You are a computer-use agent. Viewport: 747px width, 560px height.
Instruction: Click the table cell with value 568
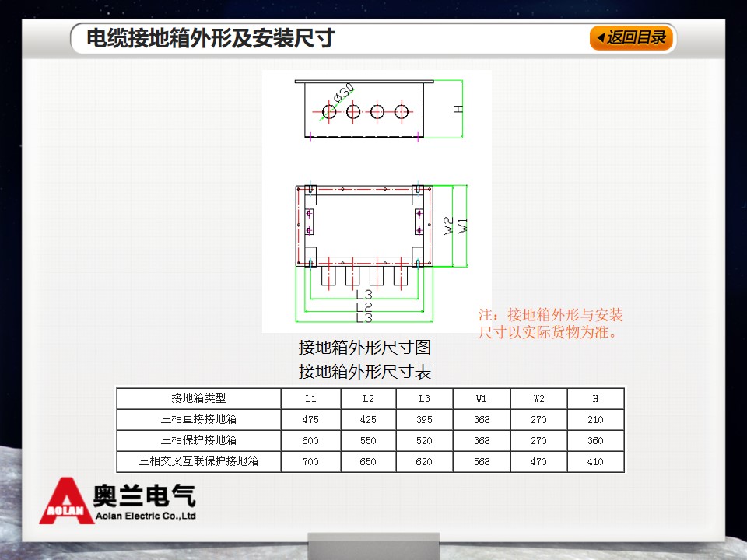pyautogui.click(x=482, y=461)
